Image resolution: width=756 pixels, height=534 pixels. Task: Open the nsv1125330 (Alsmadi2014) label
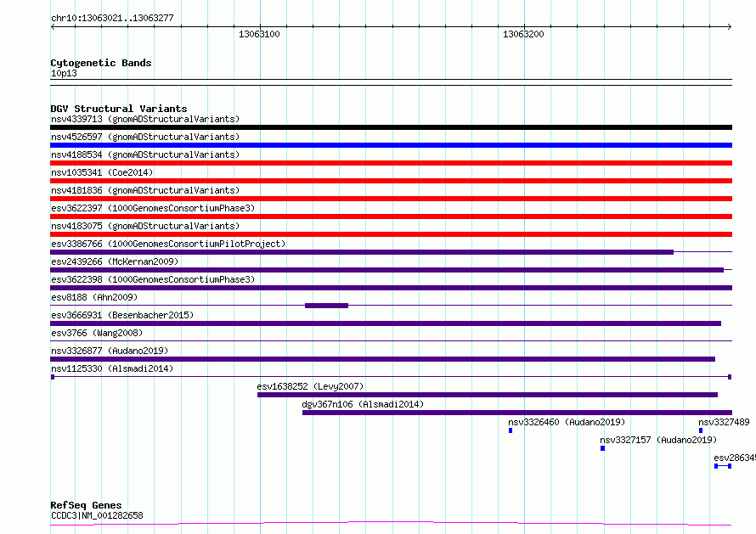112,368
